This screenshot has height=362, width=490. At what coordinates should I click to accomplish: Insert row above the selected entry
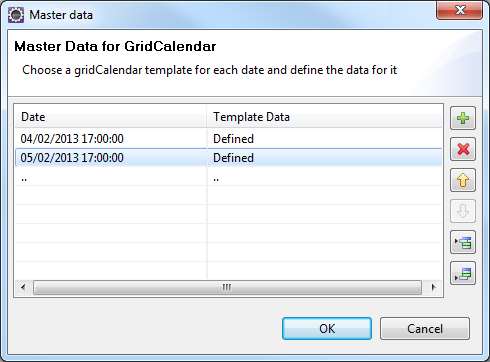463,242
